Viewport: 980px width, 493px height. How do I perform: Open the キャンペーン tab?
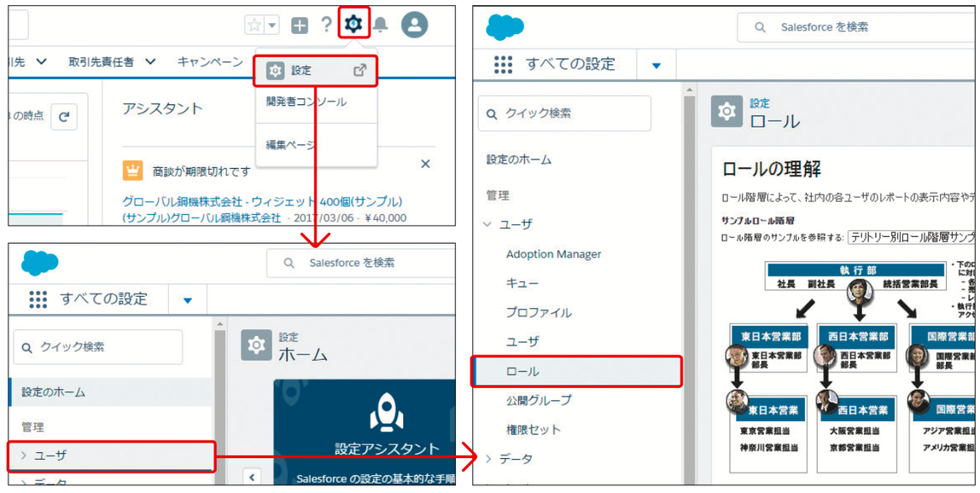pyautogui.click(x=210, y=61)
